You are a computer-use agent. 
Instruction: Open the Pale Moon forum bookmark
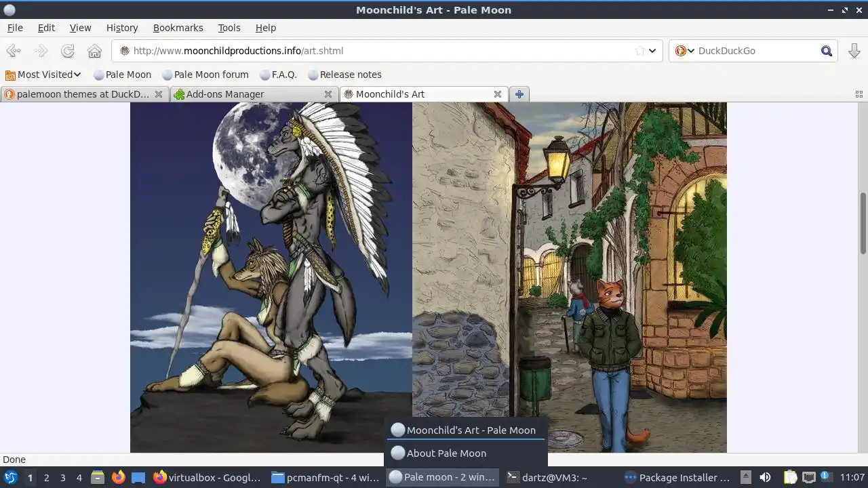[x=205, y=75]
